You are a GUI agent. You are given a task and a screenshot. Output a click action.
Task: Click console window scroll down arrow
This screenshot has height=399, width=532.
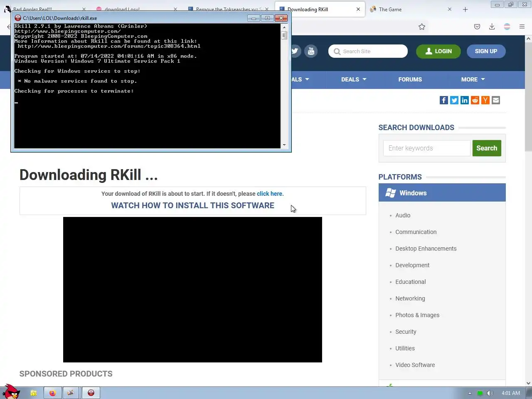284,145
